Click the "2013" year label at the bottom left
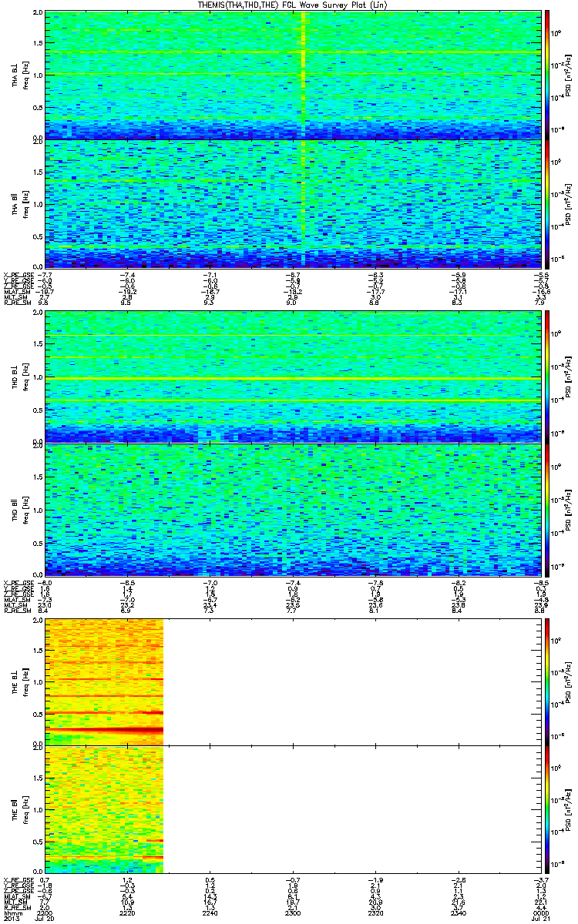Viewport: 578px width, 924px height. coord(11,919)
